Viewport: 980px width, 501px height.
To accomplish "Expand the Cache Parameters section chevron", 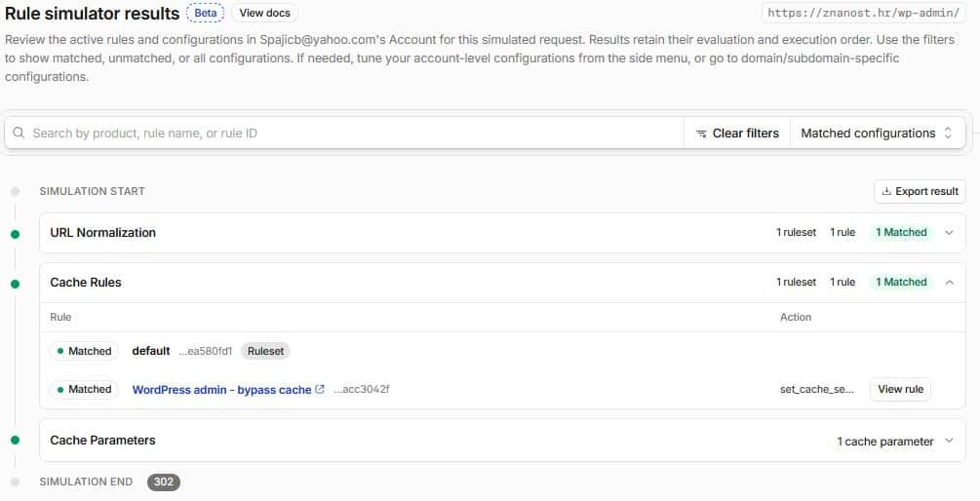I will click(949, 441).
